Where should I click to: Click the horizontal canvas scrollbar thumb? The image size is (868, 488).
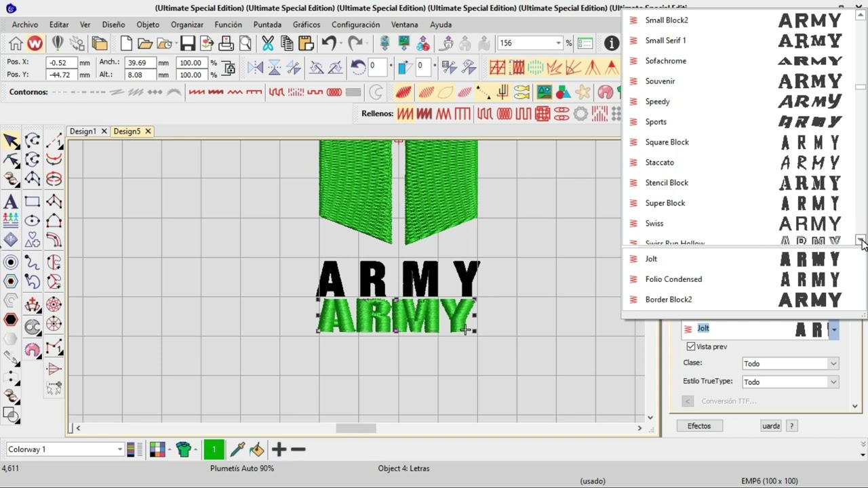click(x=356, y=428)
